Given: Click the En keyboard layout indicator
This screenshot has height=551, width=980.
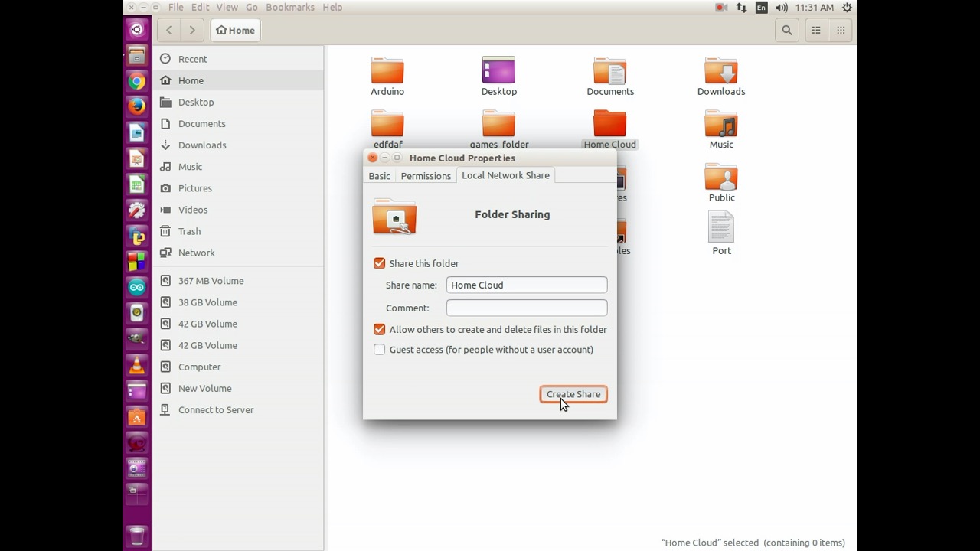Looking at the screenshot, I should pyautogui.click(x=761, y=8).
